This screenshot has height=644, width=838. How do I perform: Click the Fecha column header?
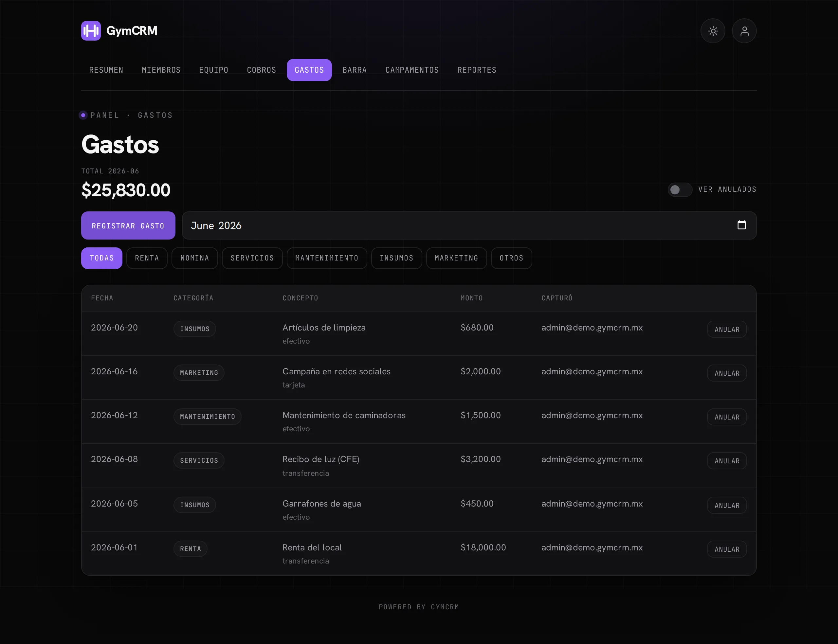click(x=102, y=298)
